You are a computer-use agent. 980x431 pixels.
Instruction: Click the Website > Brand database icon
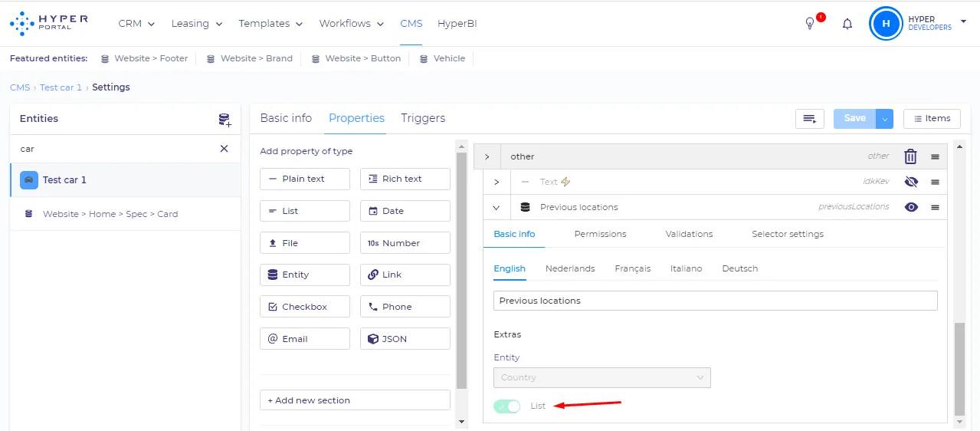tap(211, 58)
